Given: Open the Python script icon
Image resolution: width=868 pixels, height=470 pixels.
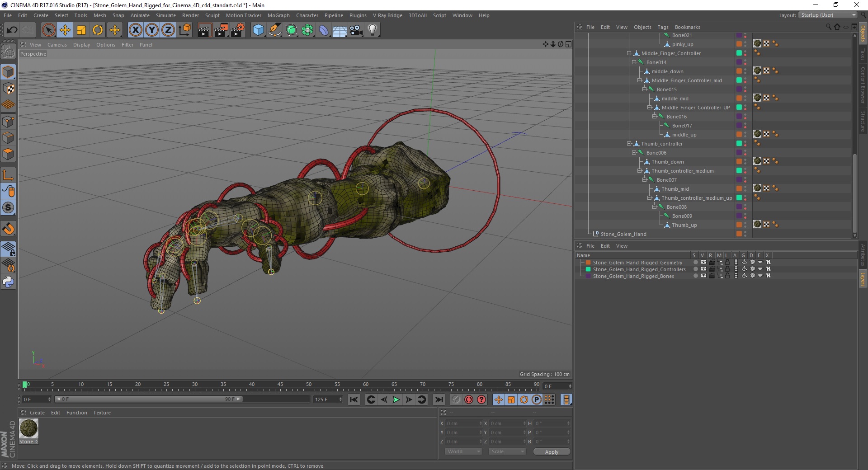Looking at the screenshot, I should (x=8, y=282).
